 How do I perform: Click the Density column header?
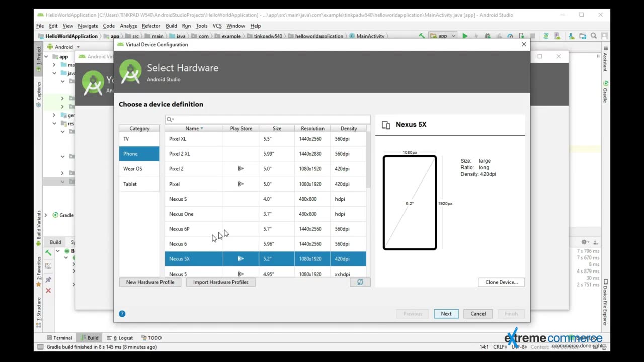pos(348,129)
